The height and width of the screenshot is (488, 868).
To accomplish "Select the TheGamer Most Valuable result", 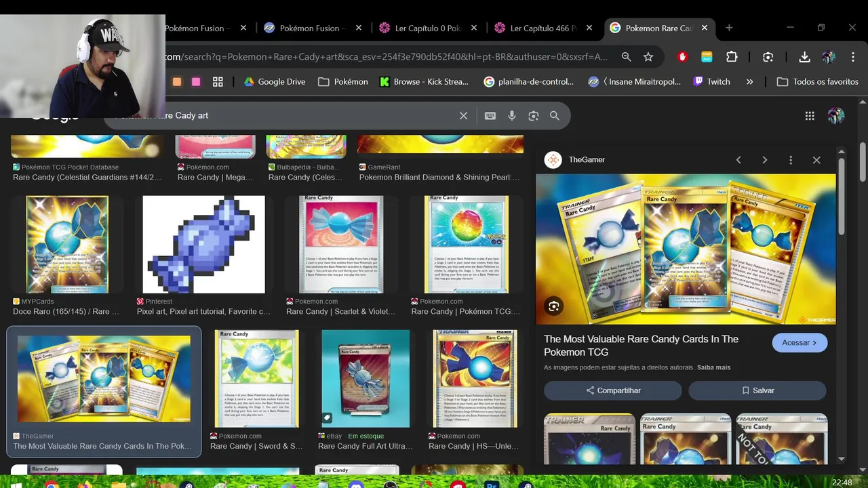I will 104,392.
